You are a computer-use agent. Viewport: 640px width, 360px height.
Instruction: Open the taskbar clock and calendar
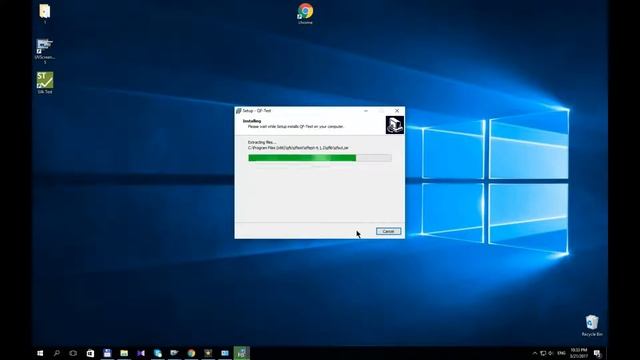point(579,353)
